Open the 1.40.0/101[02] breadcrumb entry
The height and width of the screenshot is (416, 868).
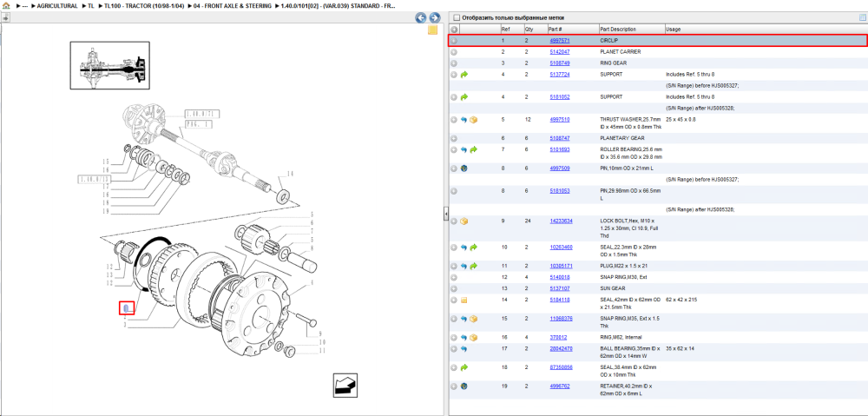(x=339, y=6)
